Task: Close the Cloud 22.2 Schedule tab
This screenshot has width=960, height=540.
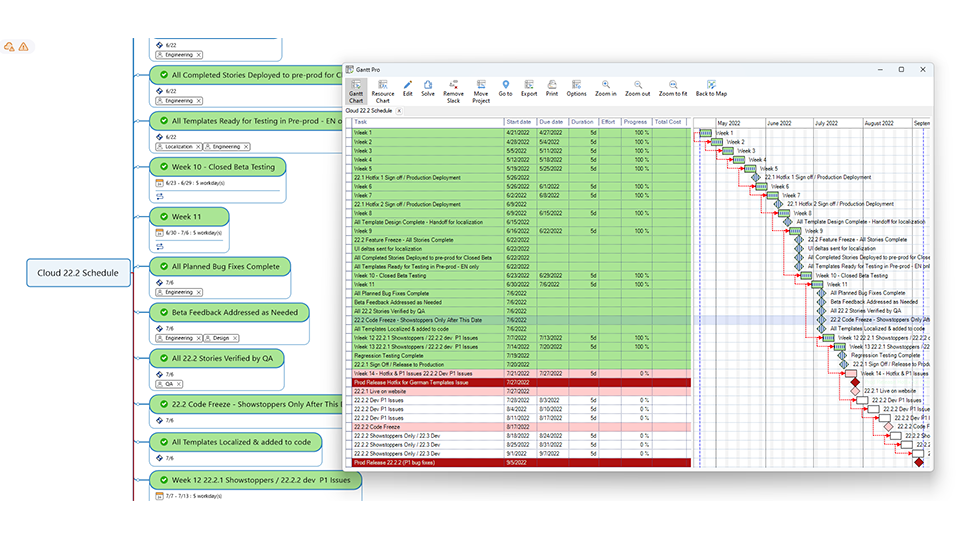Action: pyautogui.click(x=399, y=111)
